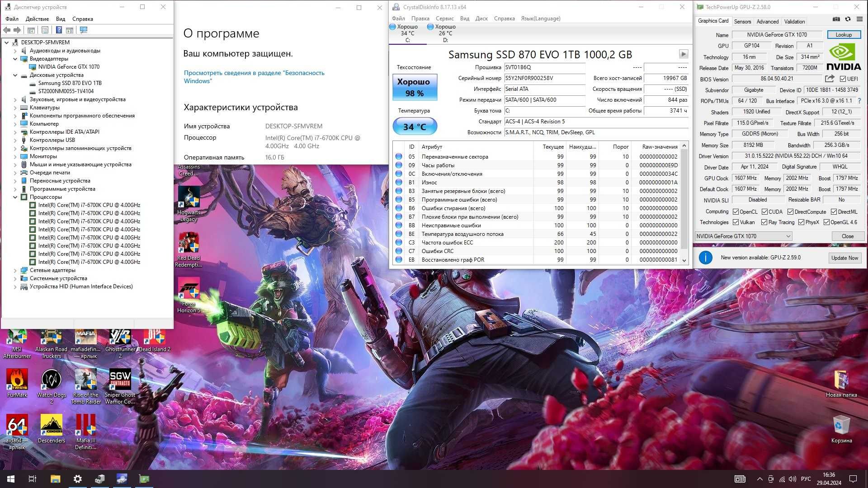Take GPU-Z screenshot with camera icon
The height and width of the screenshot is (488, 868).
point(836,19)
